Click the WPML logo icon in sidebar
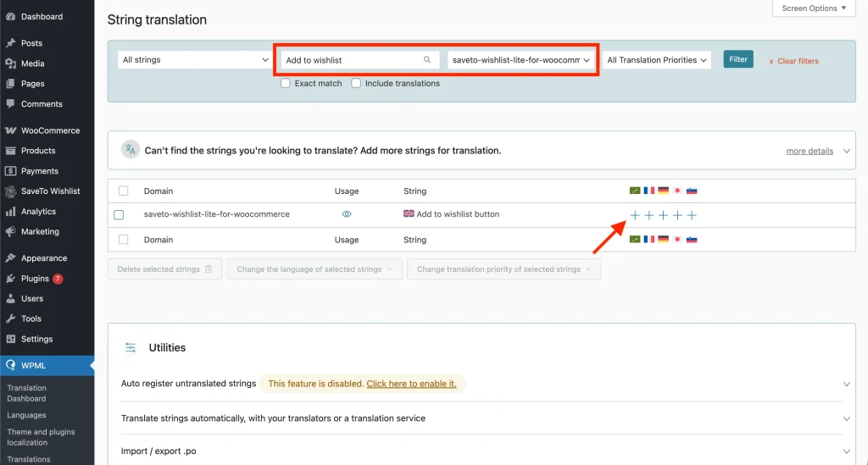868x465 pixels. coord(10,365)
